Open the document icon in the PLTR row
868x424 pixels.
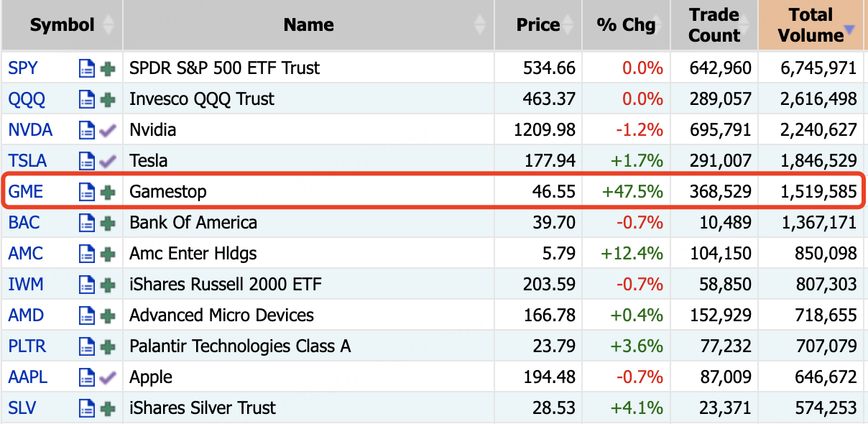coord(86,347)
